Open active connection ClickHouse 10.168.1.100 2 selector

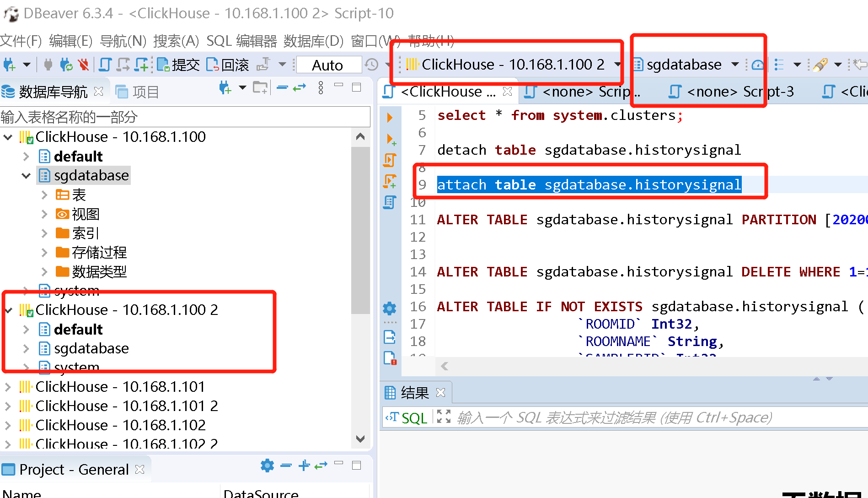tap(513, 64)
